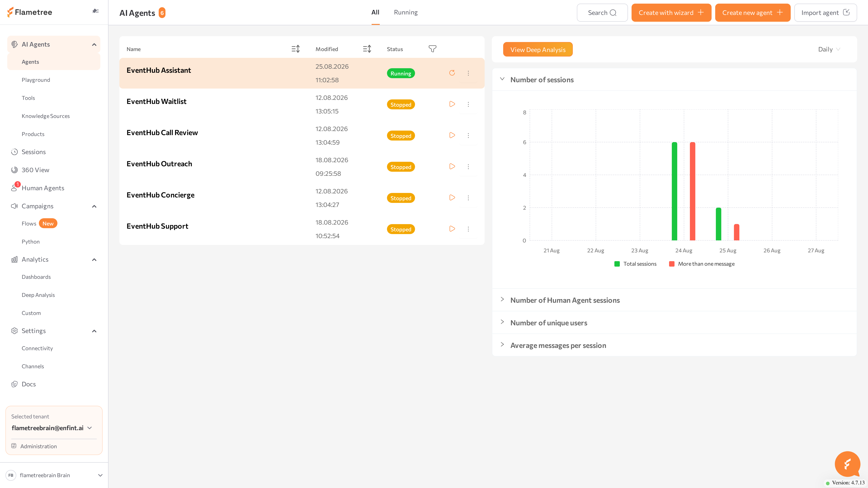Collapse the Analytics sidebar section

click(94, 260)
